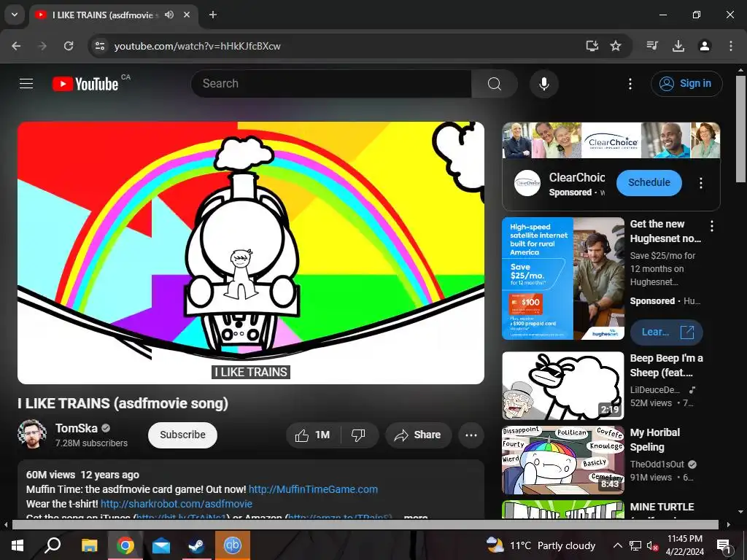
Task: Open Mail app from taskbar
Action: pyautogui.click(x=161, y=545)
